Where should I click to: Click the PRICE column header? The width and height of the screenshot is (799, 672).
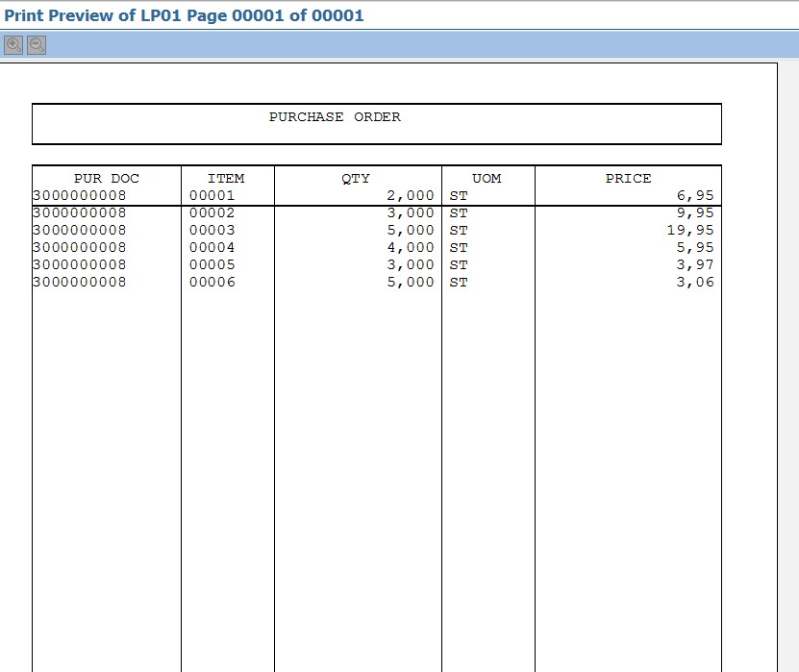627,178
